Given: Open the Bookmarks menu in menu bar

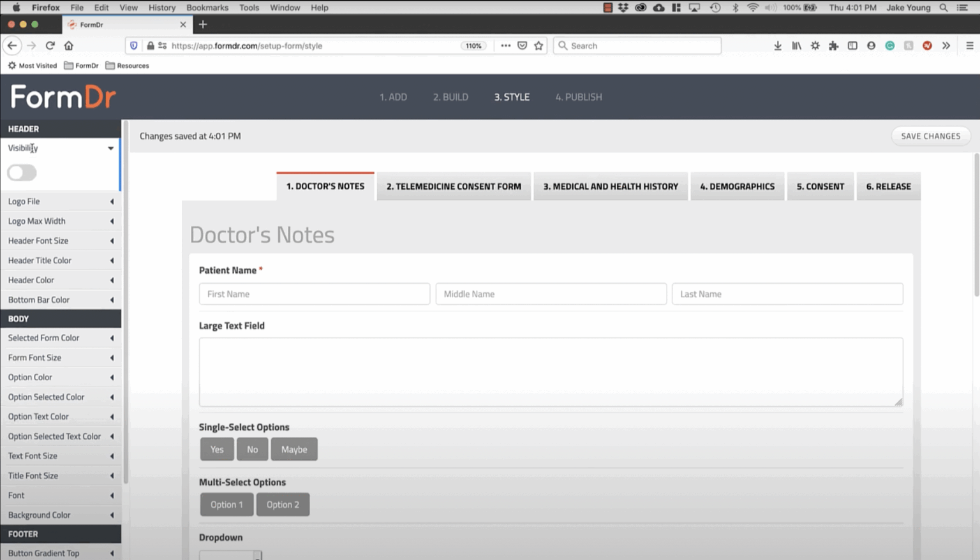Looking at the screenshot, I should coord(207,8).
